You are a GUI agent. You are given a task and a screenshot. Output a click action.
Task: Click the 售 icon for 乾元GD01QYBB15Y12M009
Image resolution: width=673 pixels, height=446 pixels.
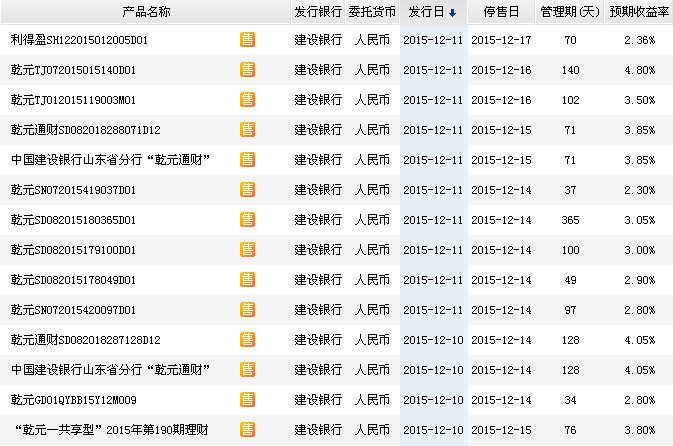click(x=247, y=400)
